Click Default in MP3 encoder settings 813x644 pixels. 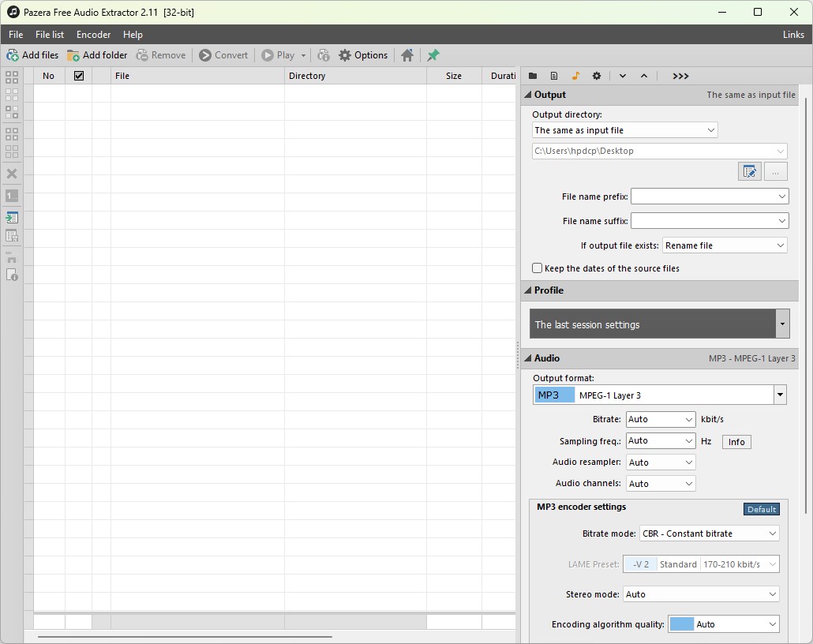click(762, 509)
